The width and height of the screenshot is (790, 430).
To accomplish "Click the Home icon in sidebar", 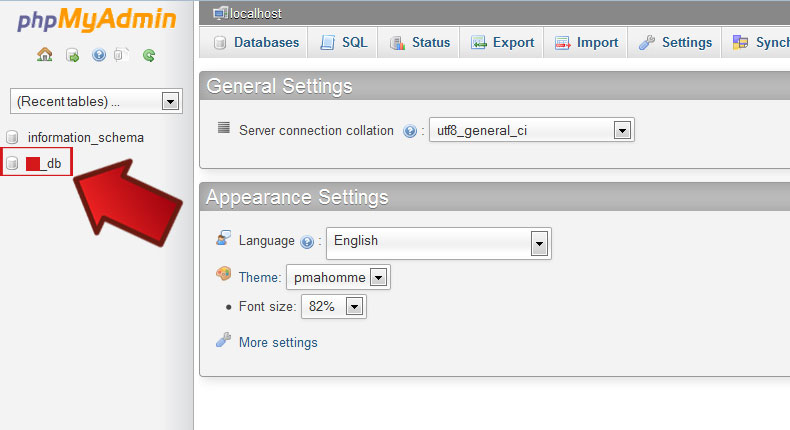I will coord(45,55).
